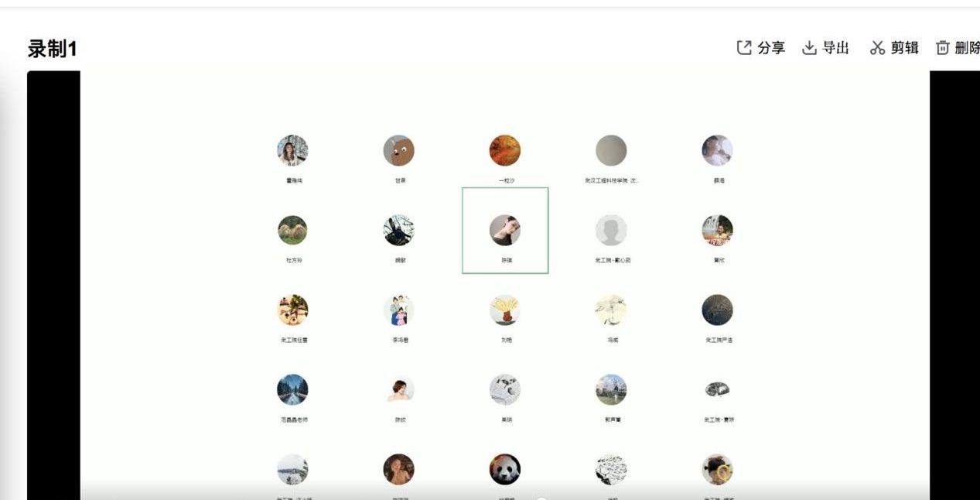Click the panda face avatar

point(504,469)
